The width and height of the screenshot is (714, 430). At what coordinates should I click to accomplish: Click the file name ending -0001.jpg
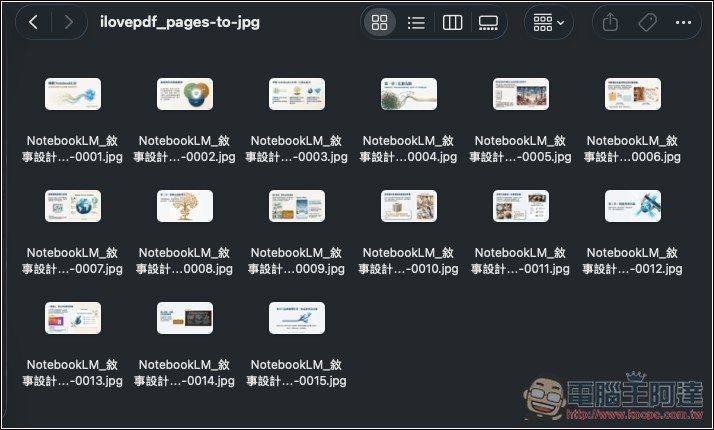pyautogui.click(x=72, y=149)
